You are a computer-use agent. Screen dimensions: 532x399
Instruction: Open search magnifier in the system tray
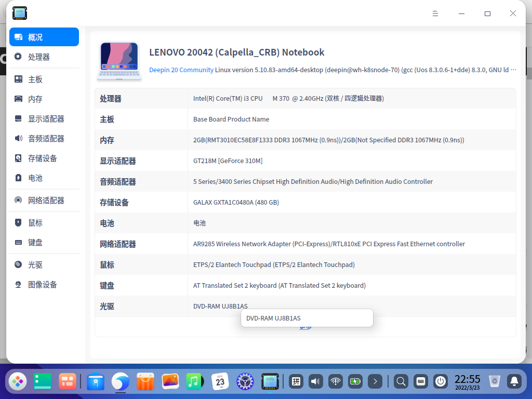click(401, 381)
